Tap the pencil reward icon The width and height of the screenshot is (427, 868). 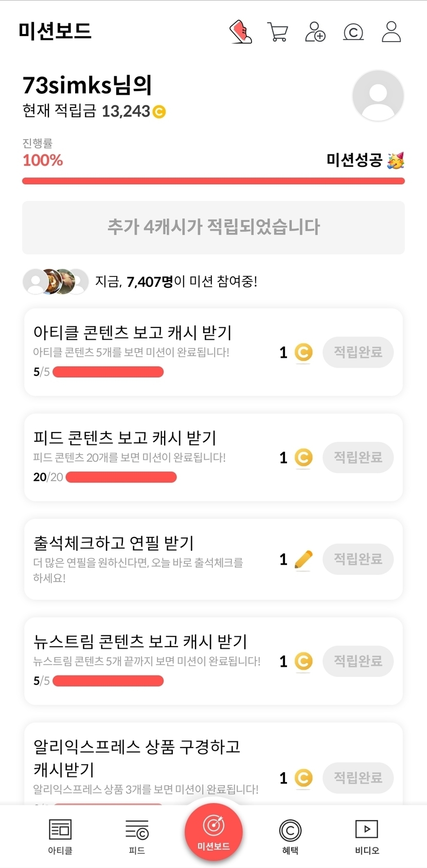(x=304, y=559)
